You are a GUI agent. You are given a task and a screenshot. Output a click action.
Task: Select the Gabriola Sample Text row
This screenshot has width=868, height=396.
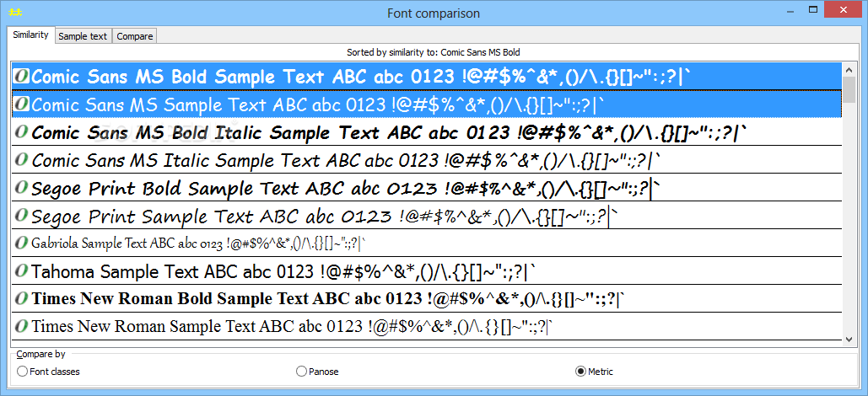[x=427, y=243]
